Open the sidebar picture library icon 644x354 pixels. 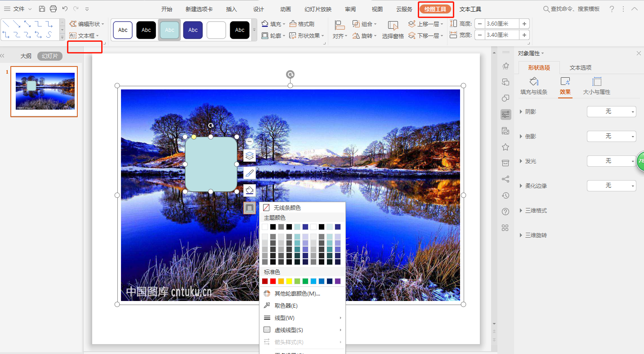coord(505,131)
